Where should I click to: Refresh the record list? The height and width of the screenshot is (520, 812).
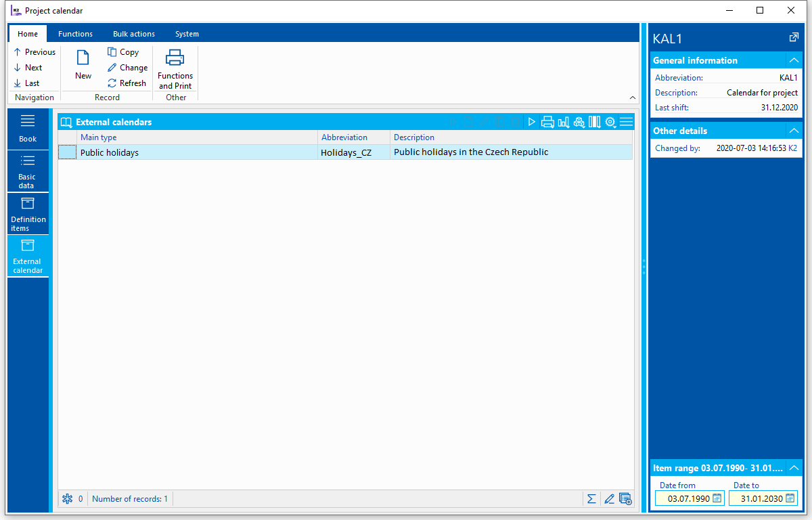127,83
